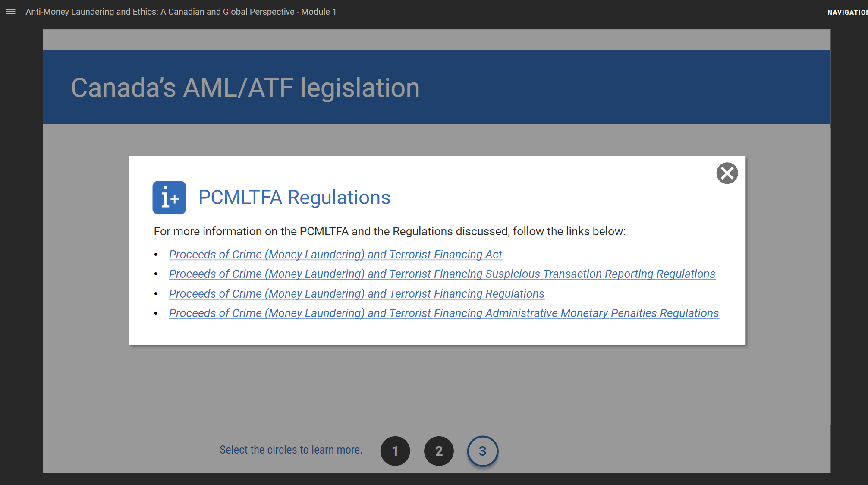Click the Canada's AML/ATF legislation slide heading
Image resolution: width=868 pixels, height=485 pixels.
point(245,88)
